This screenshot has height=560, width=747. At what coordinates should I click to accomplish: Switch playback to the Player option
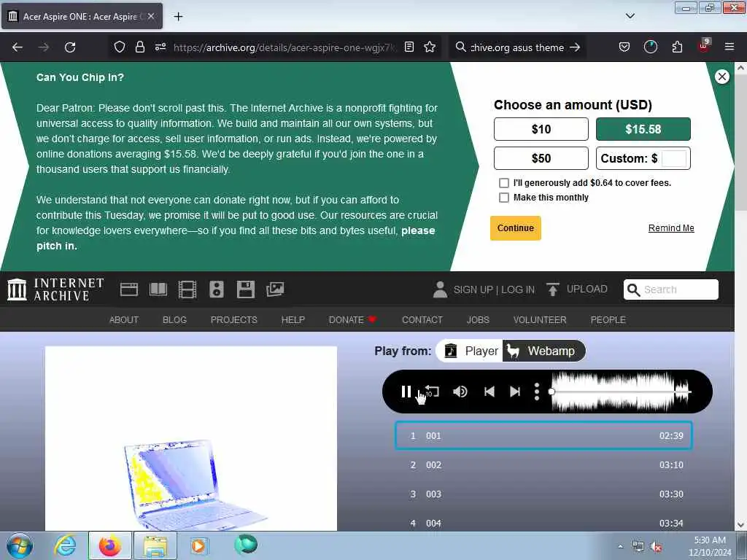coord(471,351)
